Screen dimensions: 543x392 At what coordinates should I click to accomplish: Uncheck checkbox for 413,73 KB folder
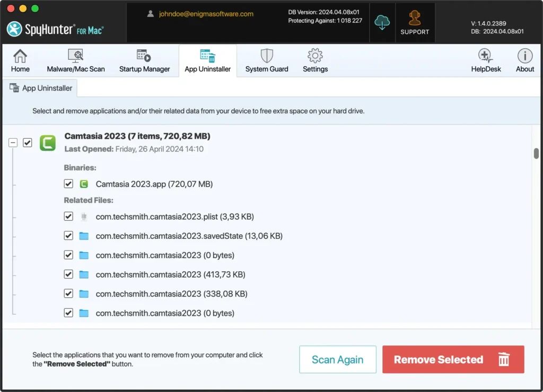tap(68, 274)
